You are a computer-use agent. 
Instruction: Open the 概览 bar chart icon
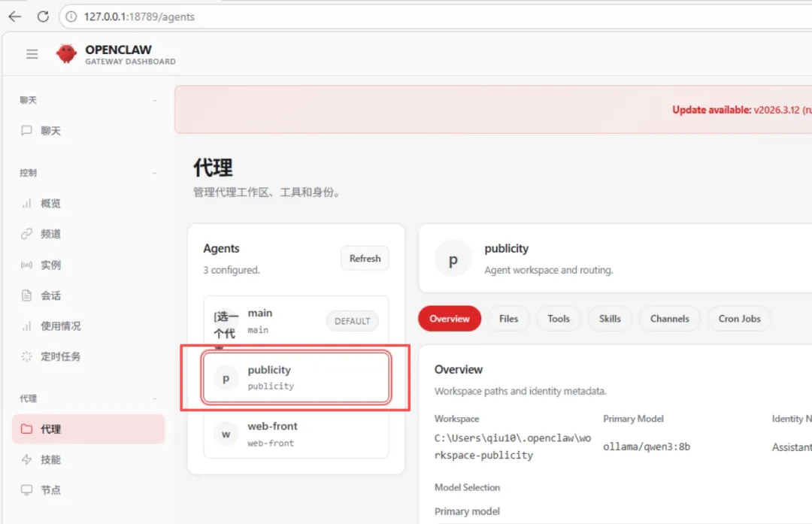(26, 204)
